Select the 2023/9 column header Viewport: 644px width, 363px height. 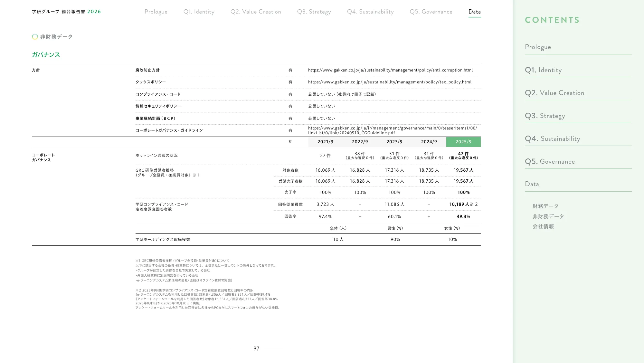tap(394, 142)
